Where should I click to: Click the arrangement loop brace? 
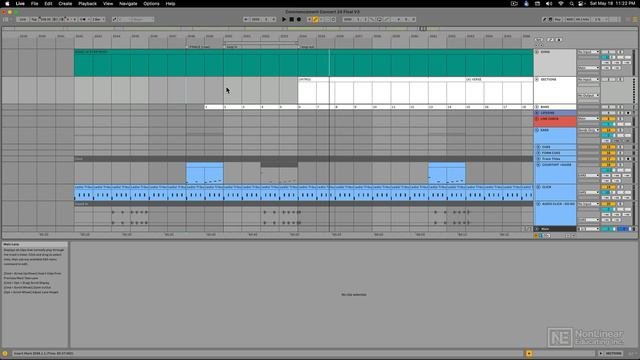[x=261, y=42]
